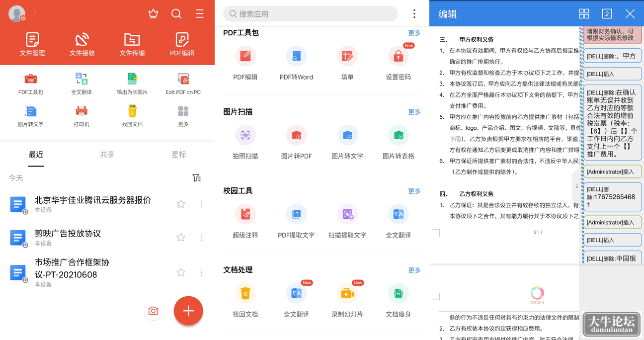Tap the crown membership icon
Viewport: 644px width, 340px height.
153,14
